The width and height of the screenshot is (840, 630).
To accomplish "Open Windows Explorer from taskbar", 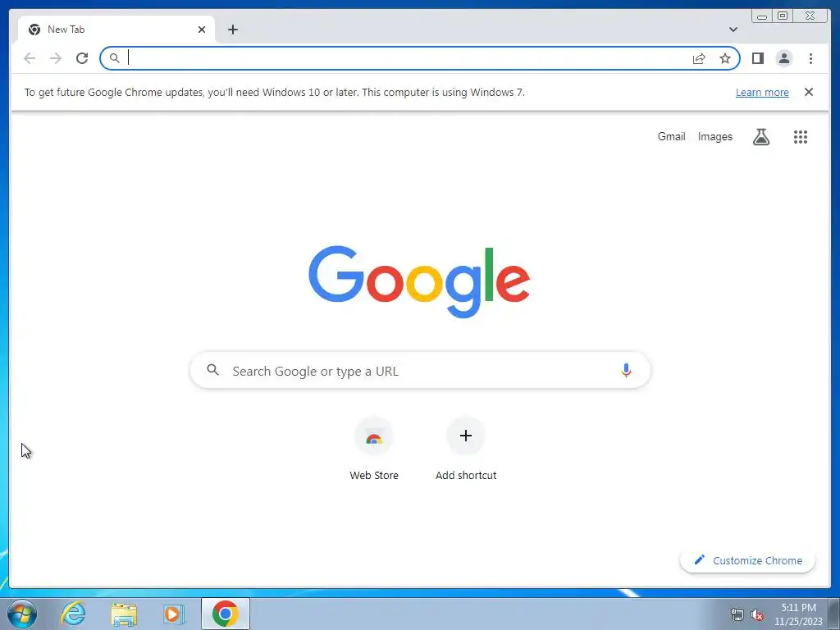I will coord(124,614).
